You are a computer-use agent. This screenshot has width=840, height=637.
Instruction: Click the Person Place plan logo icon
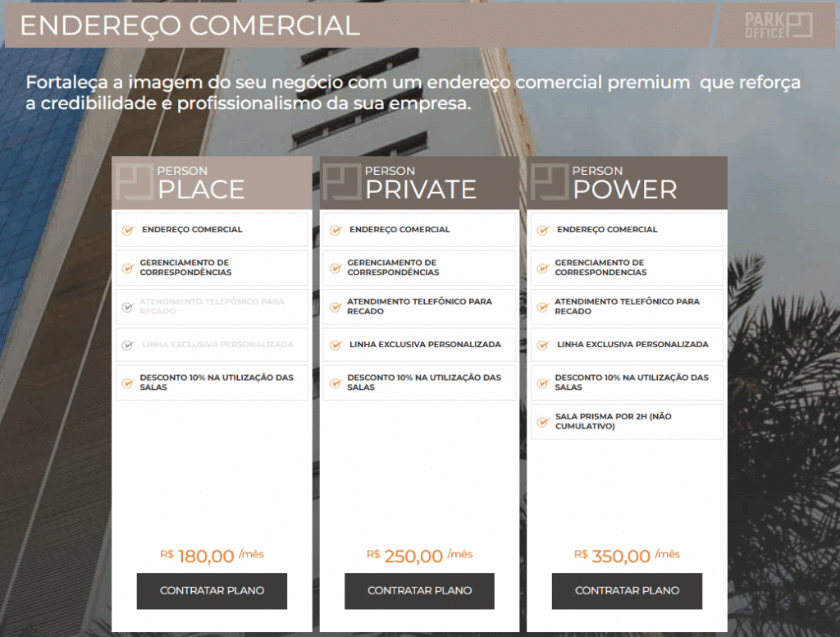133,181
